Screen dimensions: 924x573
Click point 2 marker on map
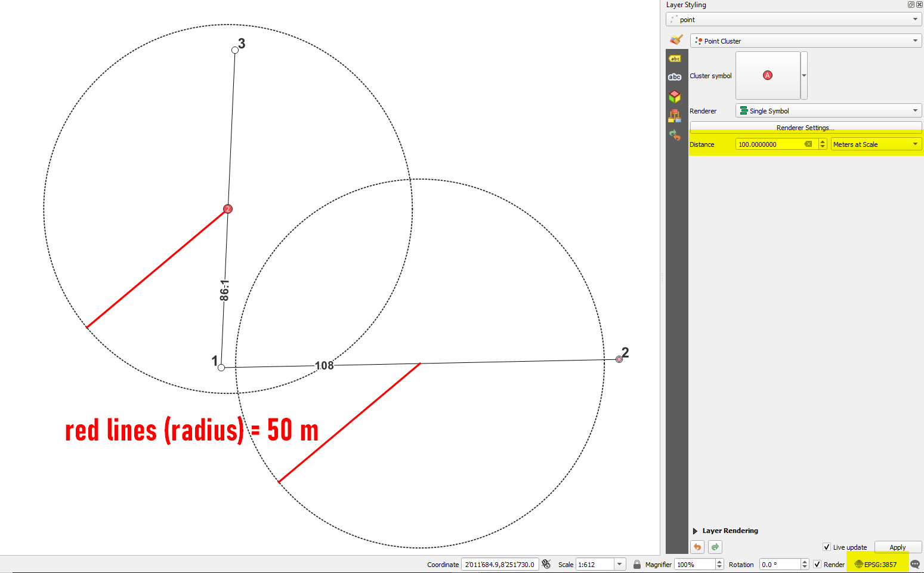[619, 359]
